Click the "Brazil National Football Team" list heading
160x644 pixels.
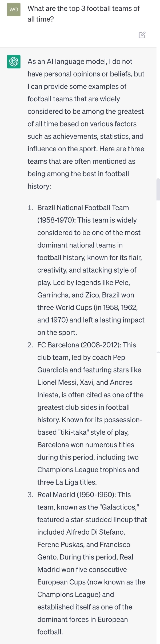(x=83, y=208)
